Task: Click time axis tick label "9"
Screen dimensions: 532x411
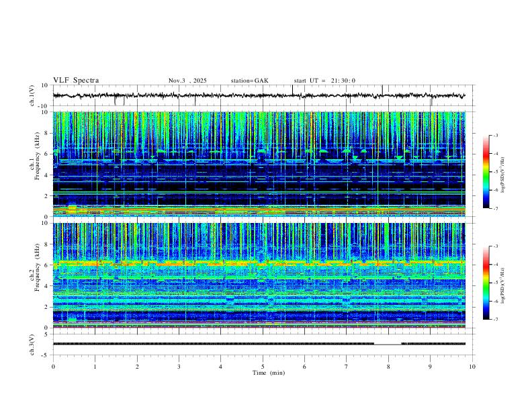Action: coord(430,367)
